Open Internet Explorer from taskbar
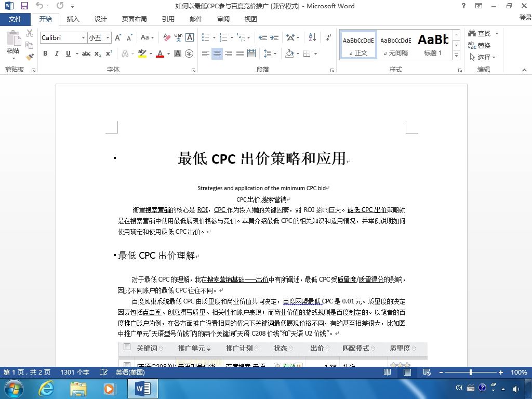 (x=46, y=388)
